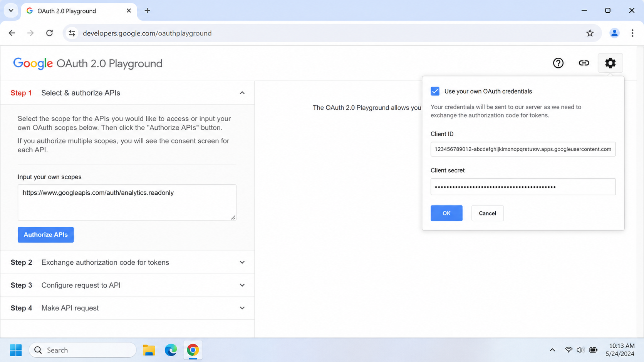Viewport: 644px width, 362px height.
Task: Go back in the browser
Action: pyautogui.click(x=12, y=33)
